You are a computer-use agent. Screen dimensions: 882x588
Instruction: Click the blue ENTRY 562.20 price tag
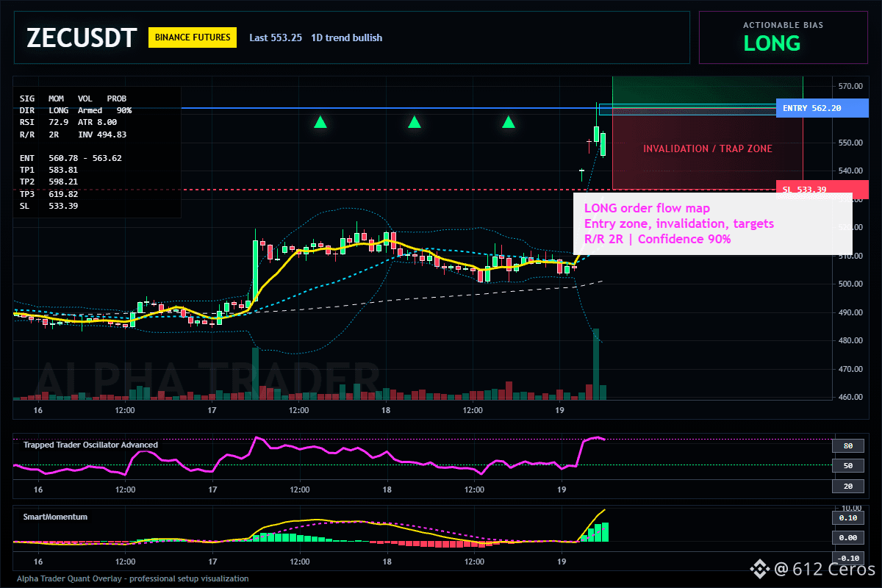click(822, 108)
